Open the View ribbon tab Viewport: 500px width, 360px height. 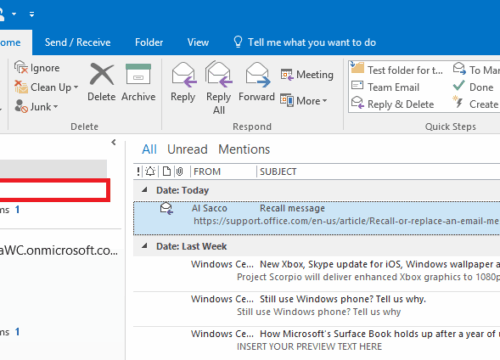[198, 42]
